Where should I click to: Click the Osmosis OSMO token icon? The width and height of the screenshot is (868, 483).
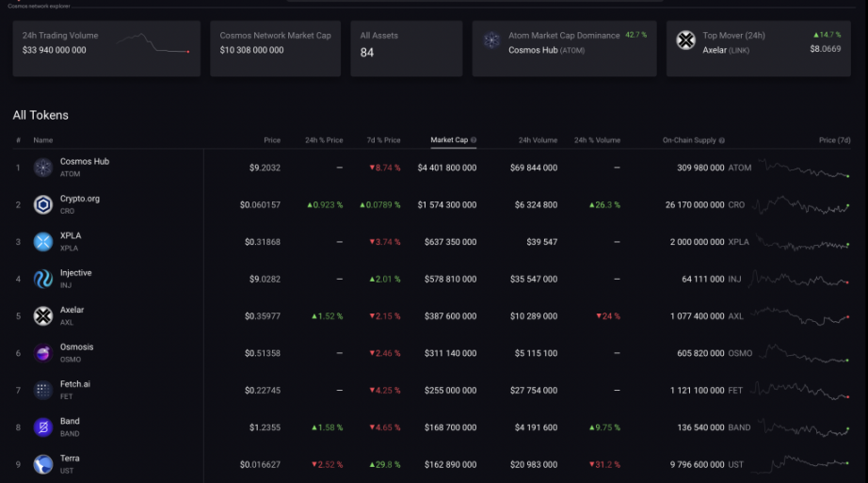[x=43, y=353]
